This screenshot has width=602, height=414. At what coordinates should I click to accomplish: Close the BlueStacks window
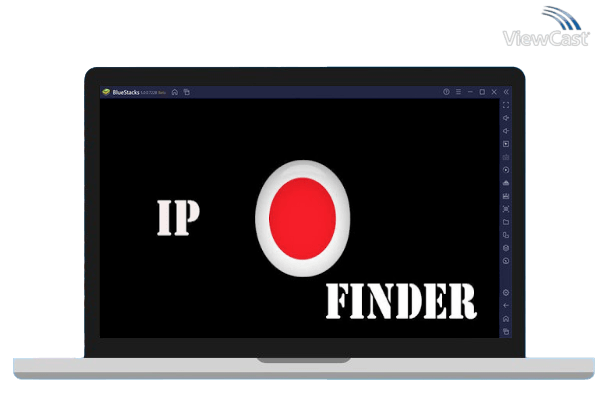click(x=494, y=92)
